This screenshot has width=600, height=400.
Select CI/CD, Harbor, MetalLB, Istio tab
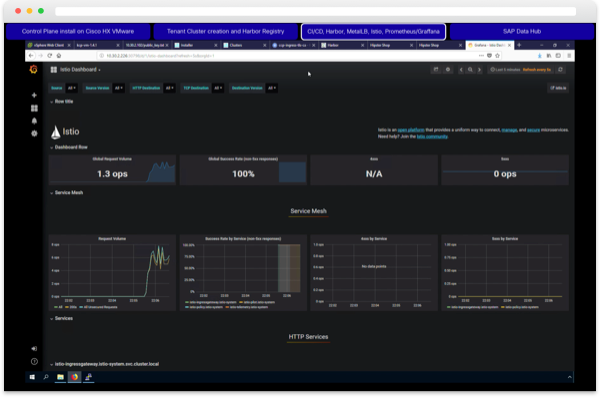coord(373,31)
